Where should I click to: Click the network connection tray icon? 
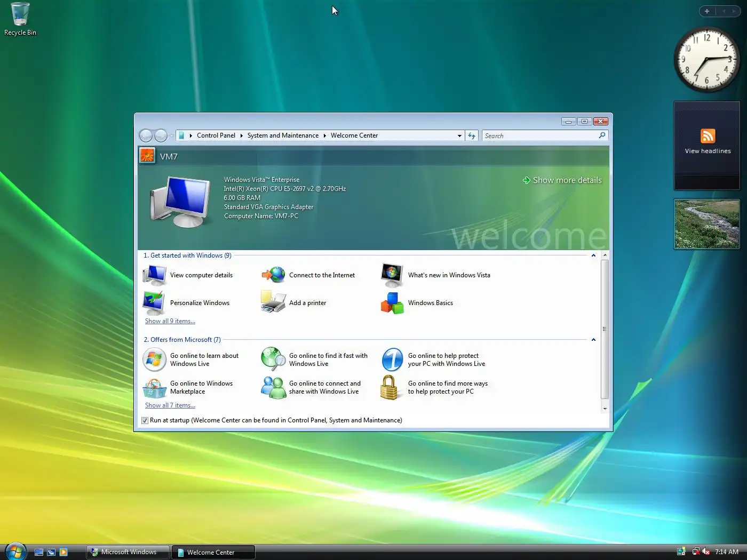click(x=696, y=551)
